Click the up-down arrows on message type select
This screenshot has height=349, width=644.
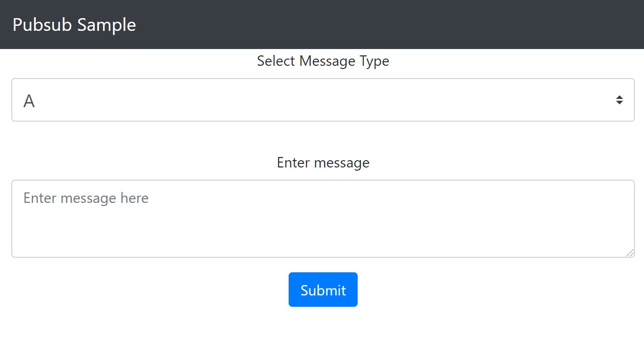pyautogui.click(x=619, y=100)
